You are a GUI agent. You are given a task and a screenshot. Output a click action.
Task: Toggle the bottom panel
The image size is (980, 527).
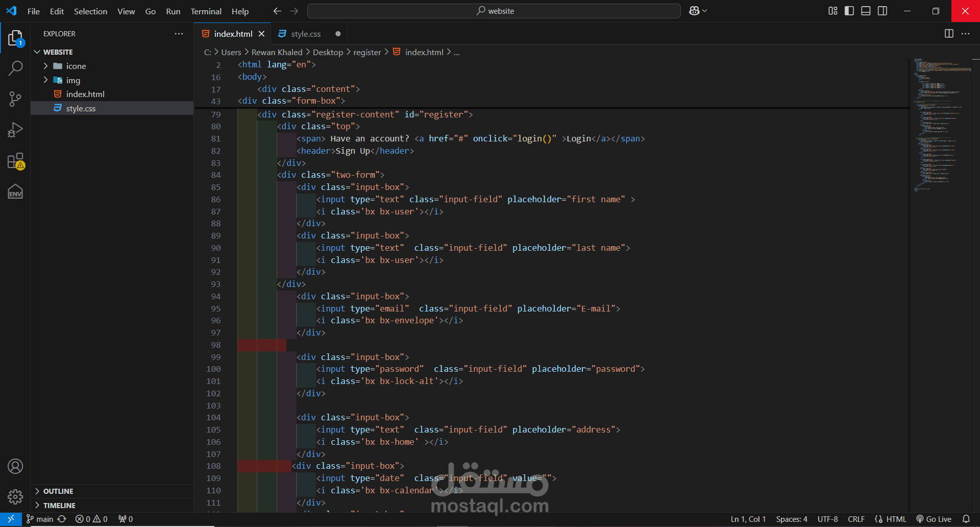[x=866, y=11]
